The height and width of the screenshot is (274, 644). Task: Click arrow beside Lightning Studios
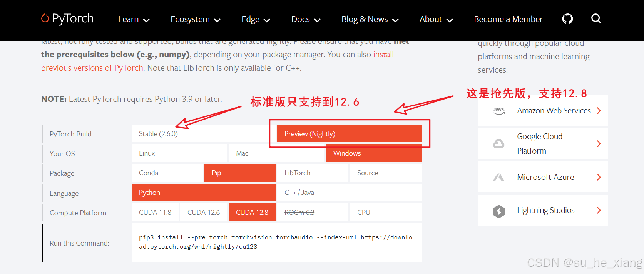[x=599, y=210]
